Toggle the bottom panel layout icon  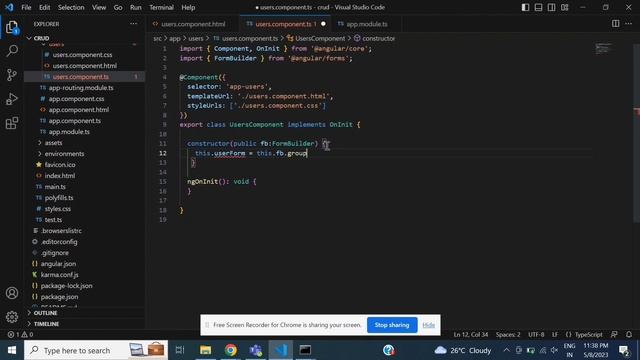(x=538, y=7)
